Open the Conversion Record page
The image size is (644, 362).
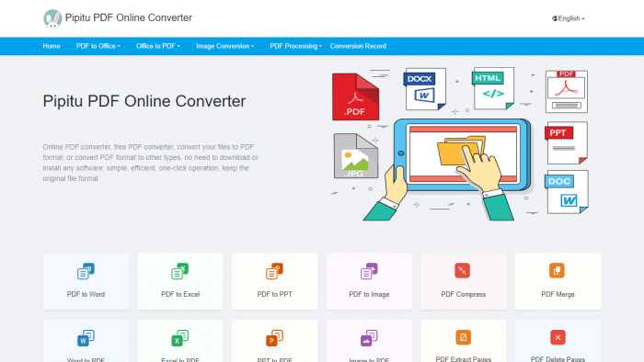pos(358,46)
